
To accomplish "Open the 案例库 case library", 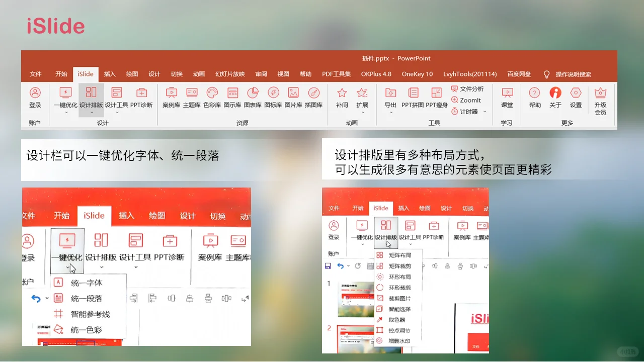I will point(172,99).
